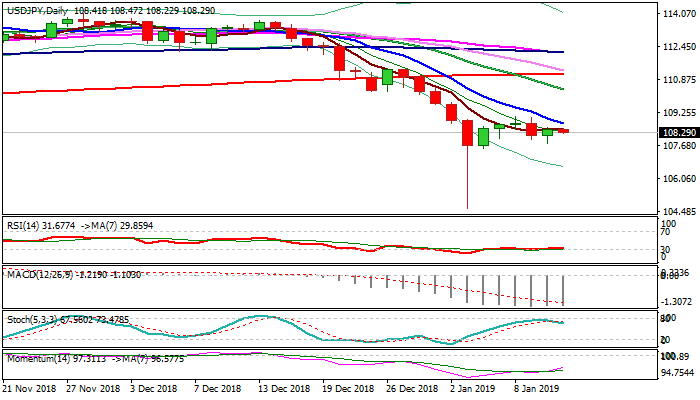Screen dimensions: 700x400
Task: Click the 106.060 price axis label
Action: click(679, 179)
